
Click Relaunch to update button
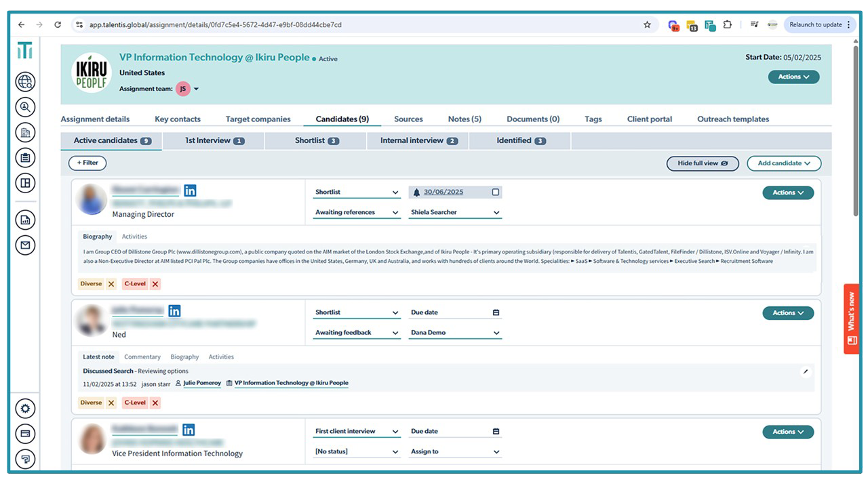(819, 24)
